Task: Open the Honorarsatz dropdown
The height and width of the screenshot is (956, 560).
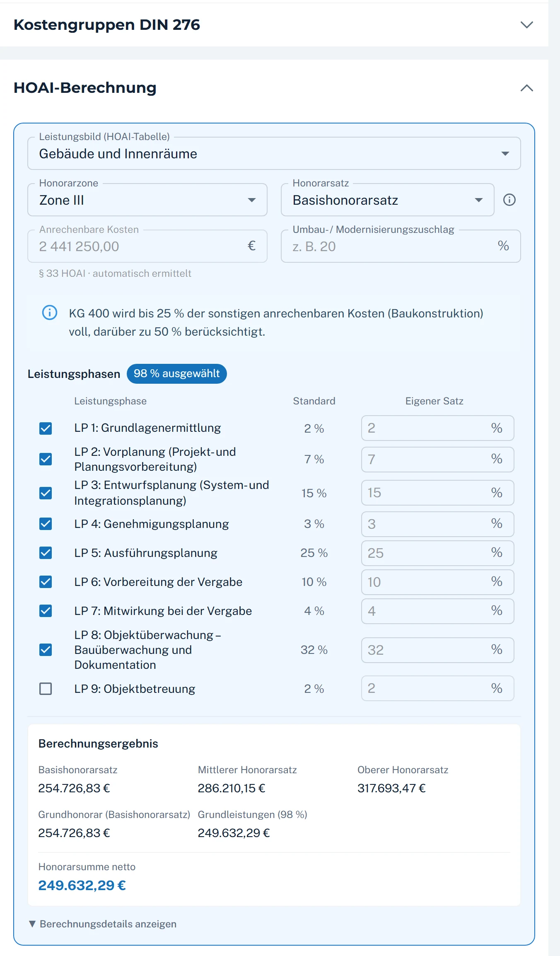Action: point(387,200)
